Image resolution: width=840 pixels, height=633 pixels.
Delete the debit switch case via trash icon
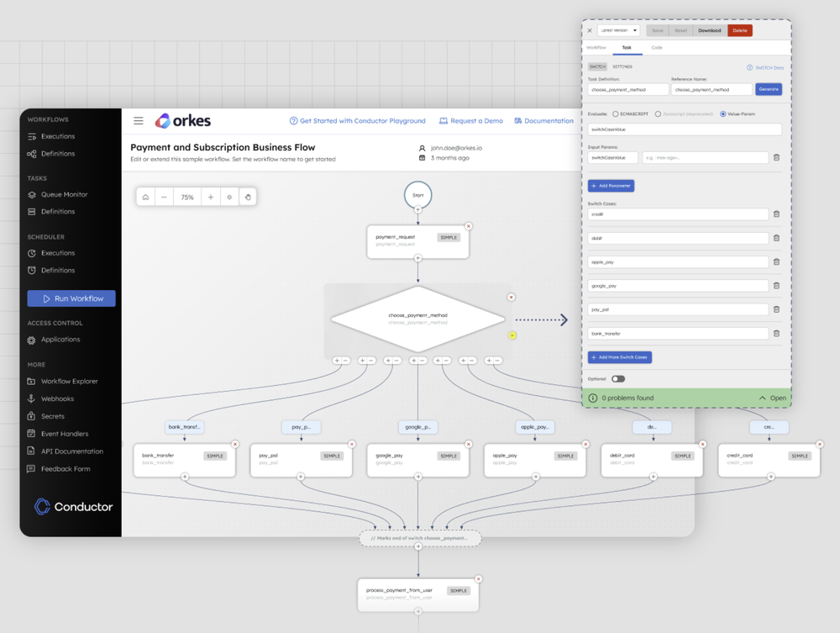click(x=776, y=238)
